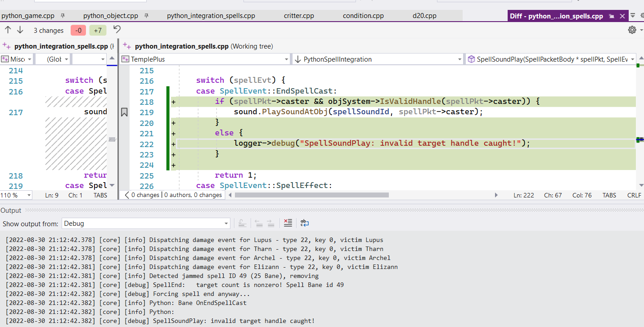Go to previous change arrow
Screen dimensions: 644x327
pos(8,30)
